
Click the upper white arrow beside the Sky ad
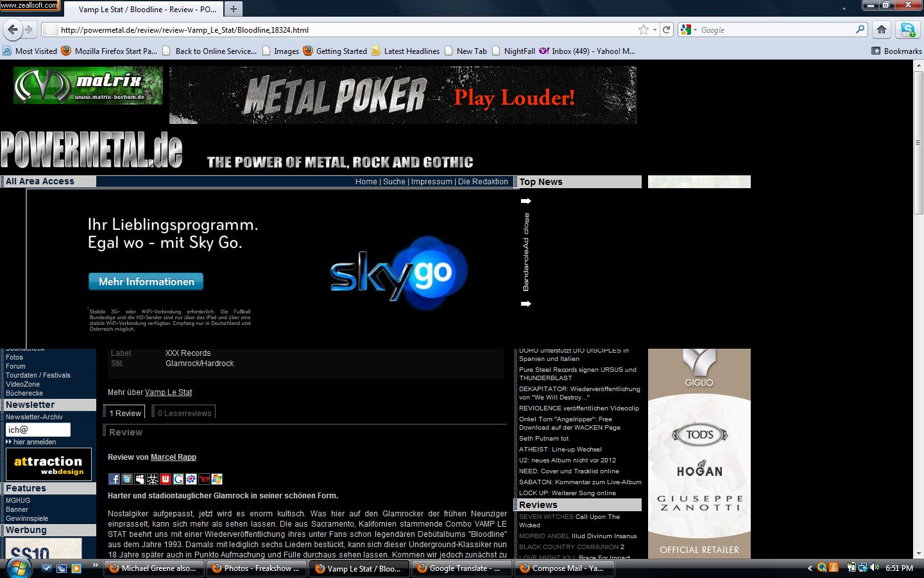[526, 201]
